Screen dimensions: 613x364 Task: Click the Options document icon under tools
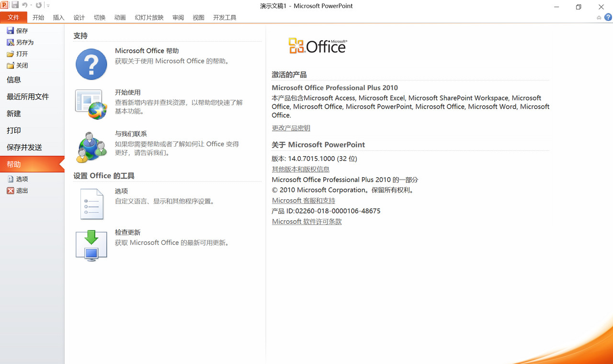91,204
